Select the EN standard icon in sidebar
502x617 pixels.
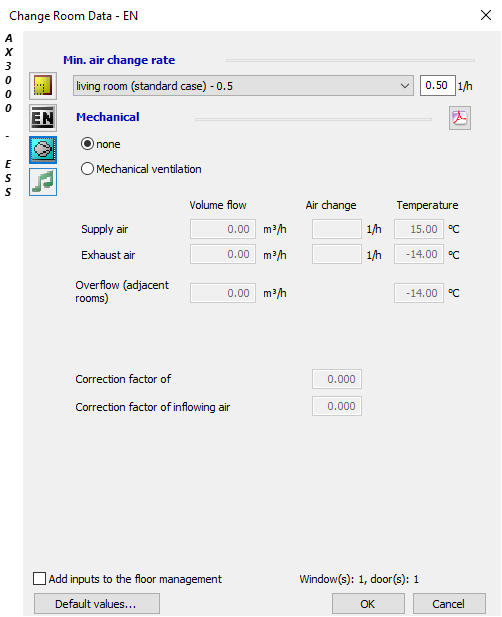click(x=43, y=118)
